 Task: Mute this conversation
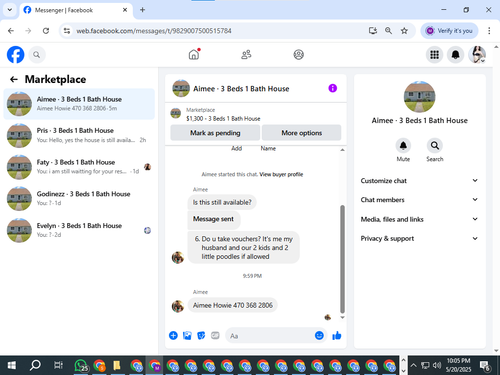(x=403, y=146)
